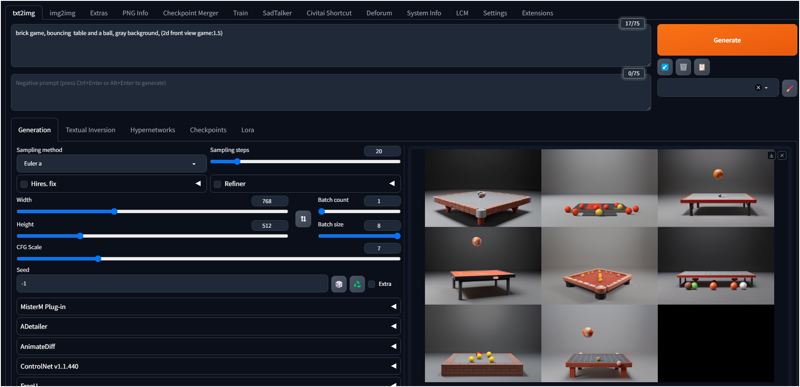Screen dimensions: 800x387
Task: Expand the ControlNet v1.1.440 section
Action: 208,366
